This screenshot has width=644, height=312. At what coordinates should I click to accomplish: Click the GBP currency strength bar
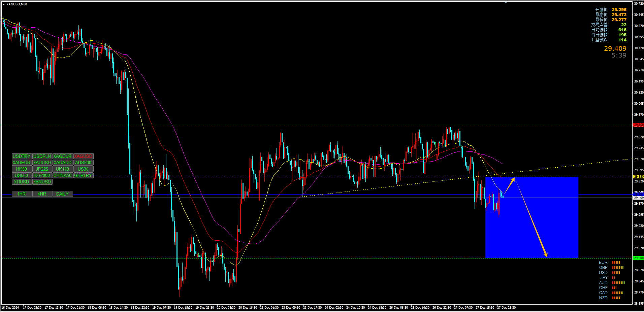pyautogui.click(x=618, y=268)
